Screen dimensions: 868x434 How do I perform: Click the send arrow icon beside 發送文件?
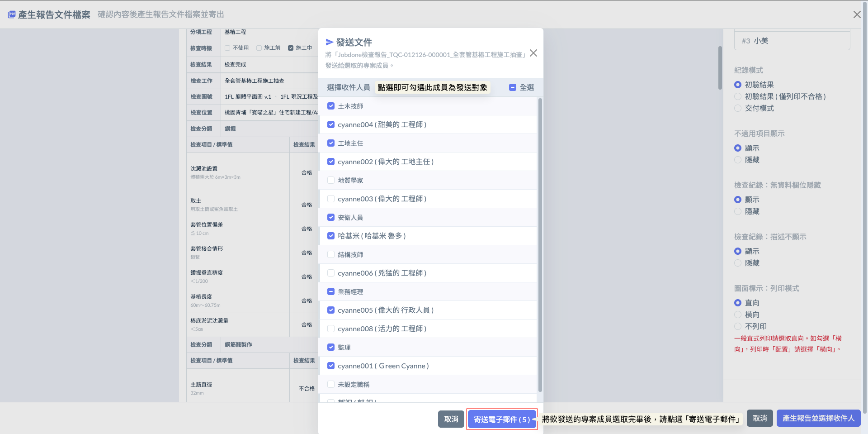(330, 42)
